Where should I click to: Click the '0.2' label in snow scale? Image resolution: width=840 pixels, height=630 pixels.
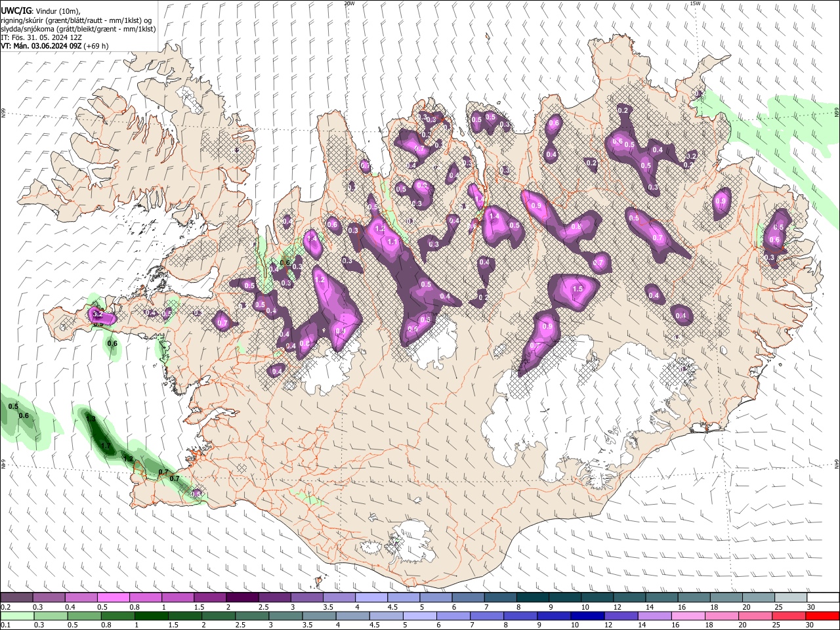[x=6, y=607]
